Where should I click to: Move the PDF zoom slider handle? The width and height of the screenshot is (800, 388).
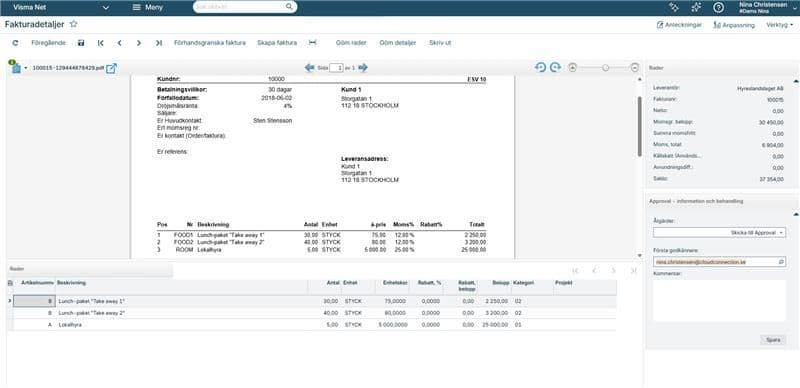click(606, 67)
